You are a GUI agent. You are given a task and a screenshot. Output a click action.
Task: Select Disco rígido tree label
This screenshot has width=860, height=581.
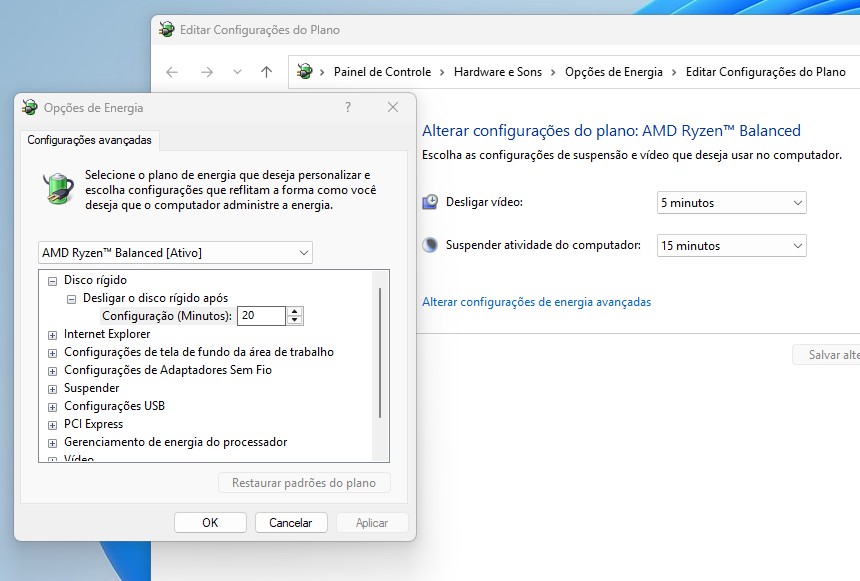point(95,280)
